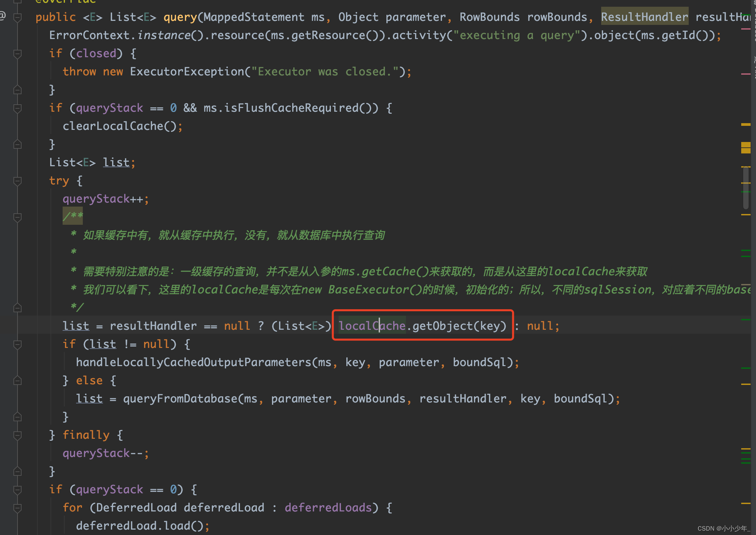Click the override gutter icon beside the query method
The image size is (756, 535).
click(3, 16)
